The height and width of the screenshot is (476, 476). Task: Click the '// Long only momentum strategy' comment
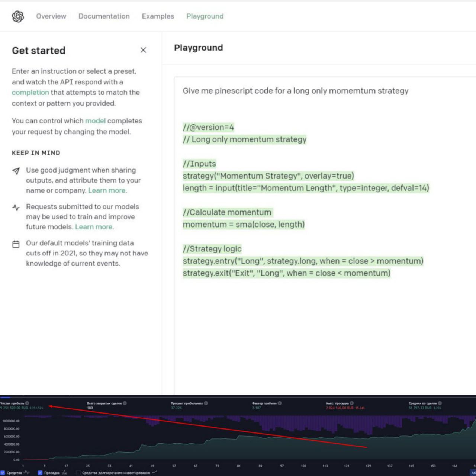(245, 139)
